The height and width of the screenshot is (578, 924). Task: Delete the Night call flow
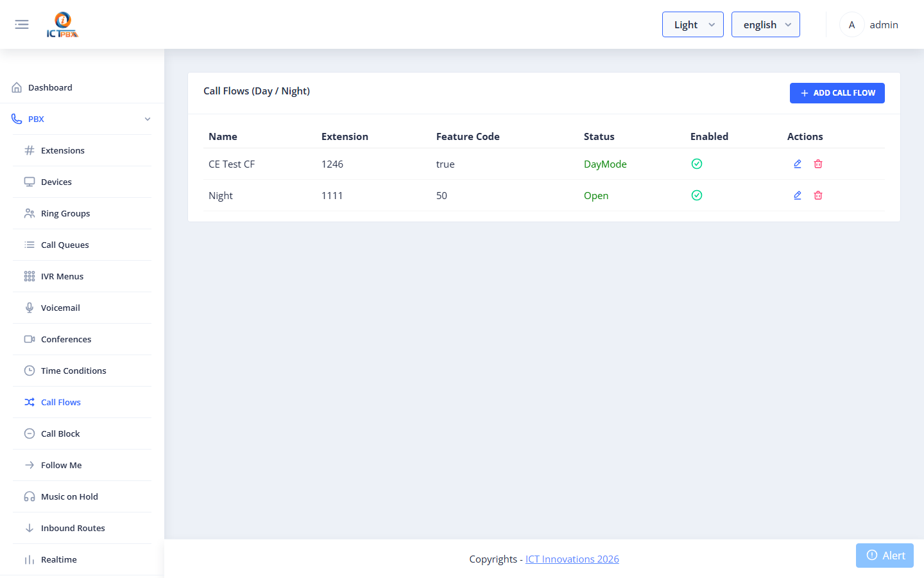pyautogui.click(x=818, y=195)
